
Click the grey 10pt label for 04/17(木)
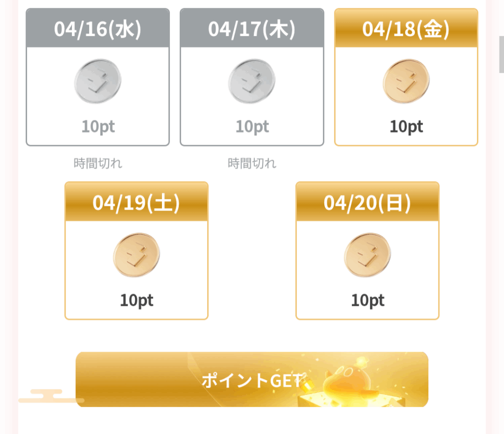[252, 127]
